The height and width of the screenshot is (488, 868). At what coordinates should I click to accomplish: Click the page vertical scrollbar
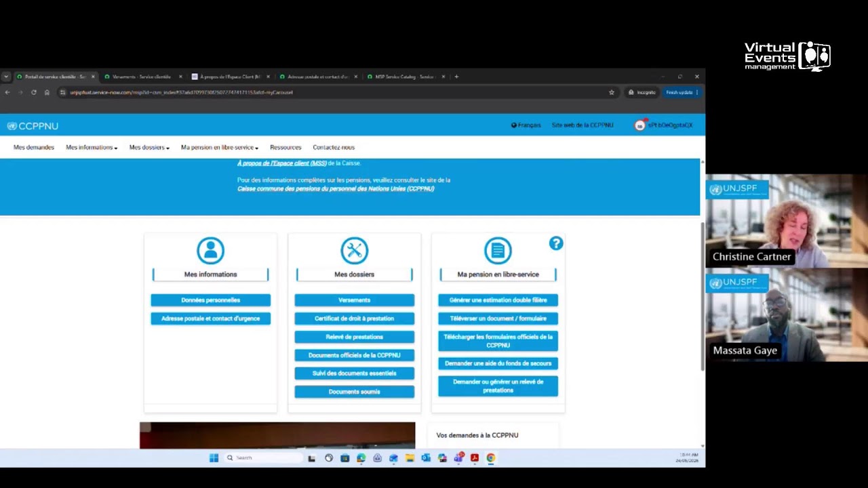pos(702,296)
